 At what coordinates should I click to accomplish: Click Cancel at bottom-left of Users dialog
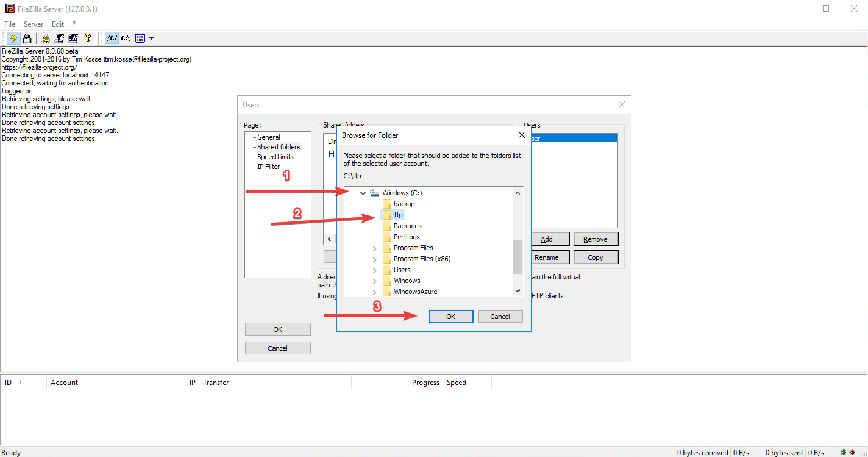click(278, 348)
